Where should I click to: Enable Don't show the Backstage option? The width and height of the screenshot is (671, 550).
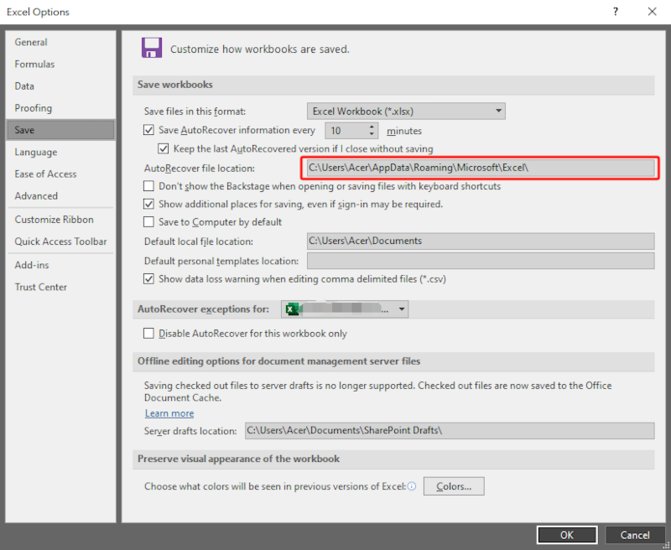pyautogui.click(x=148, y=186)
